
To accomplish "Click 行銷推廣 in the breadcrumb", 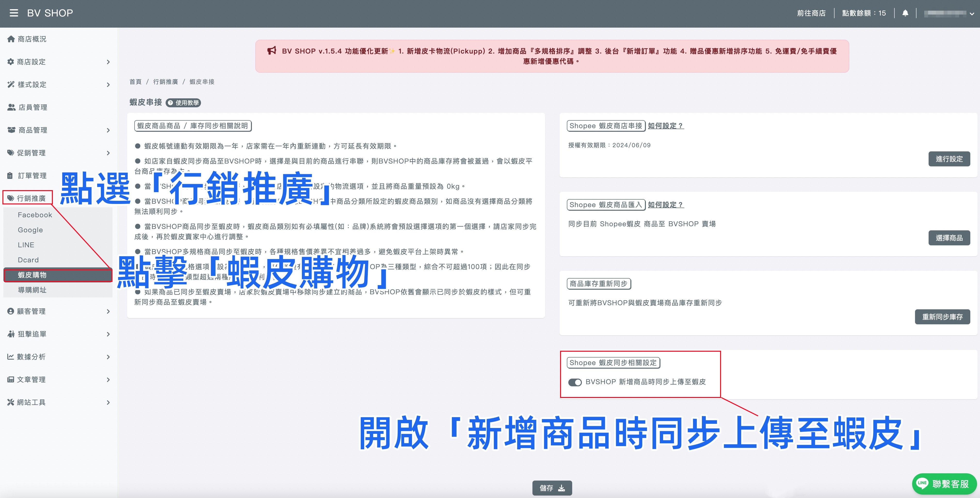I will (166, 82).
